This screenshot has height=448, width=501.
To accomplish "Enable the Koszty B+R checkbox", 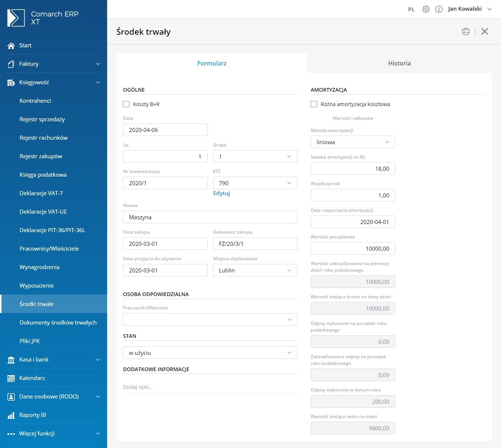I will coord(126,104).
